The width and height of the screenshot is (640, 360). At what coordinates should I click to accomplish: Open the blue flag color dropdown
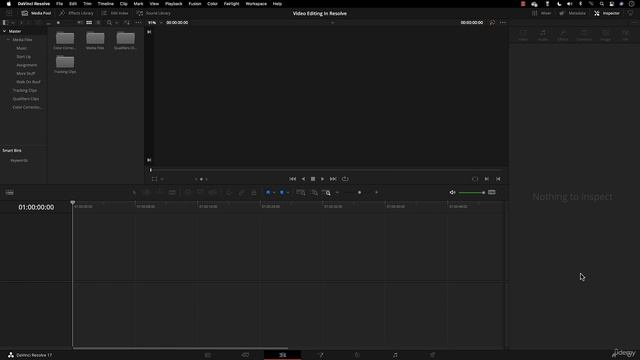tap(273, 193)
